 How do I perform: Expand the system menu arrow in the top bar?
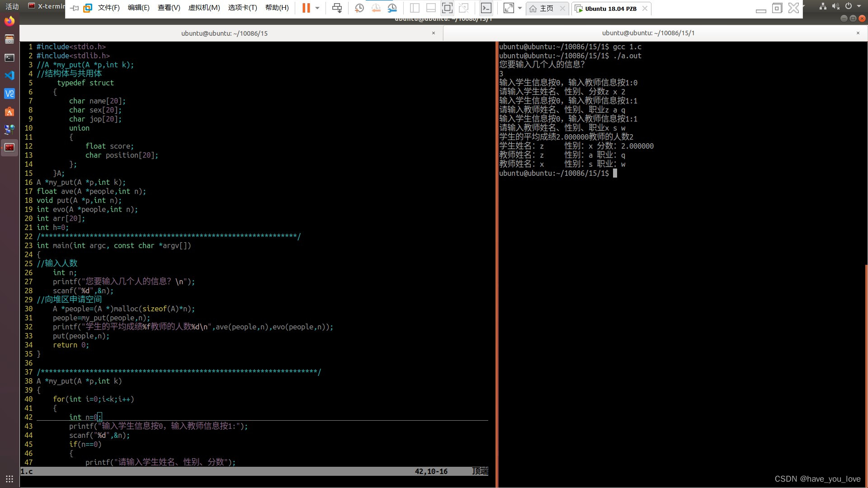pos(859,6)
